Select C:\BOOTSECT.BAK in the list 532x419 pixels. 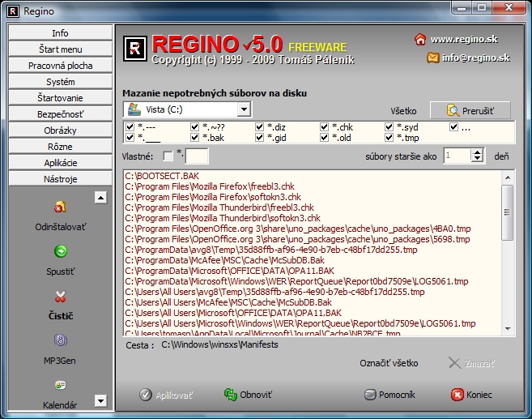[162, 176]
